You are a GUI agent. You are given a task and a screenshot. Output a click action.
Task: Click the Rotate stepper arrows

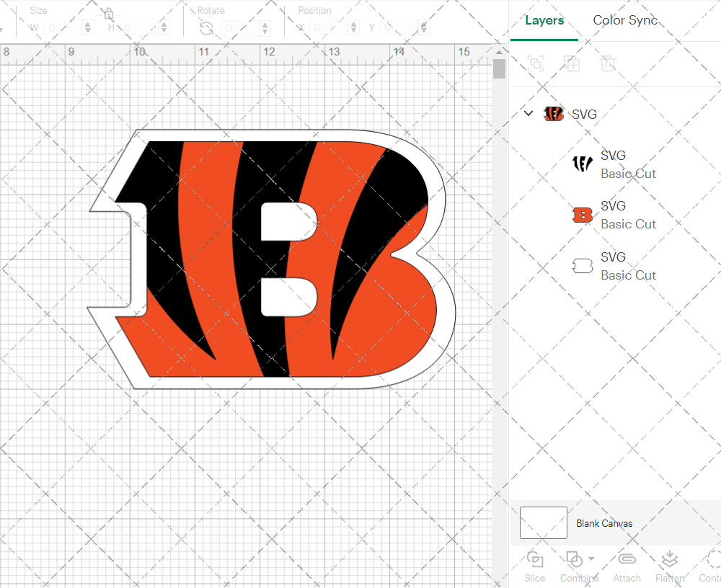tap(265, 29)
